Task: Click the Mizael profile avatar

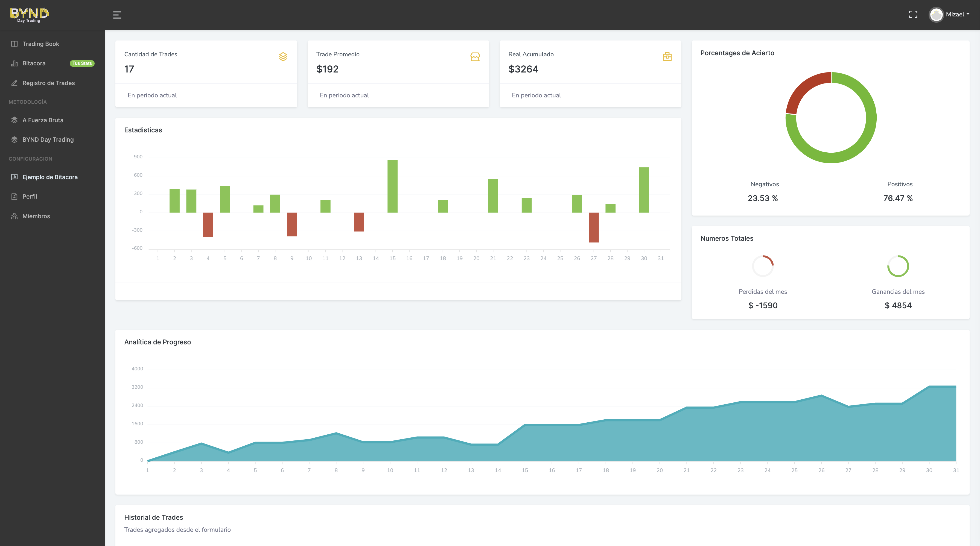Action: [x=936, y=15]
